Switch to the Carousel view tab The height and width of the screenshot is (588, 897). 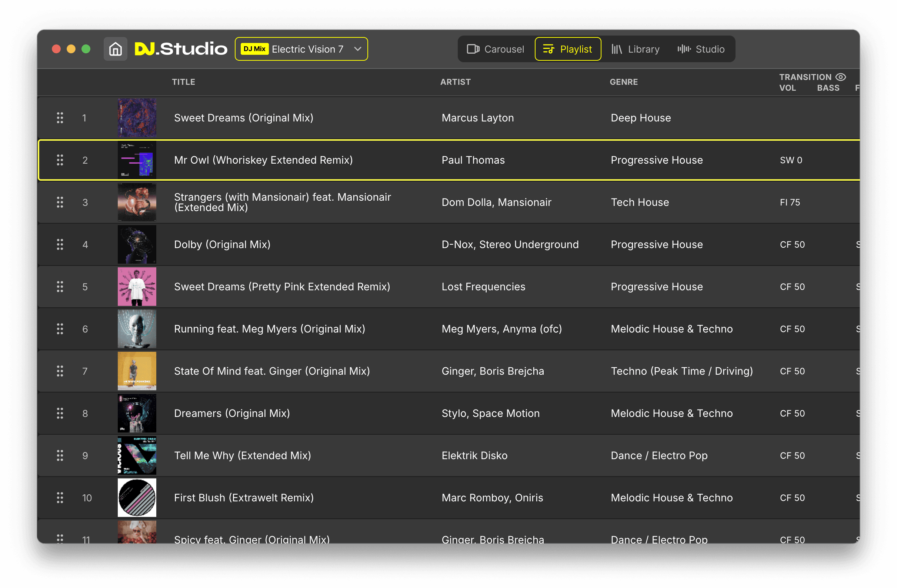(495, 49)
